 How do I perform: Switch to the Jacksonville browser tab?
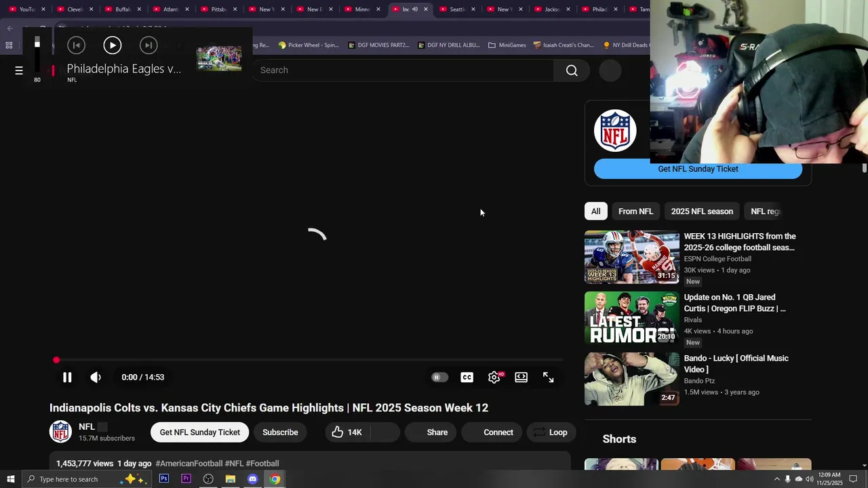[x=552, y=9]
